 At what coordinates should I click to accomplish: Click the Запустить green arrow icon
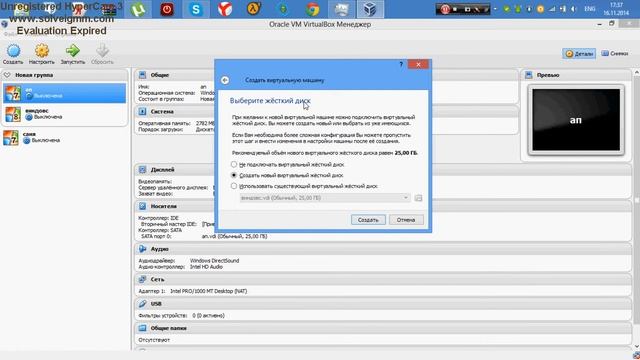pos(73,54)
